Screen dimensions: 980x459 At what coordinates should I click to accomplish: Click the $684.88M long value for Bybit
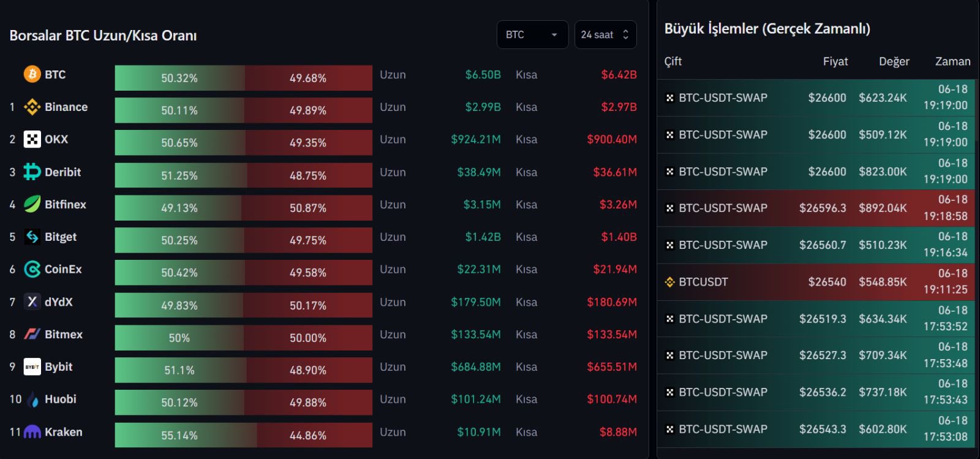pos(476,366)
